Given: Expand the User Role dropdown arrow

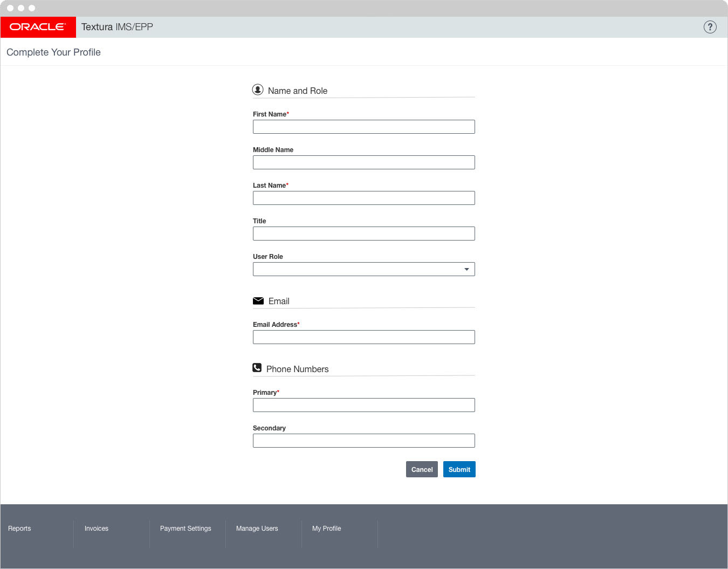Looking at the screenshot, I should click(466, 269).
